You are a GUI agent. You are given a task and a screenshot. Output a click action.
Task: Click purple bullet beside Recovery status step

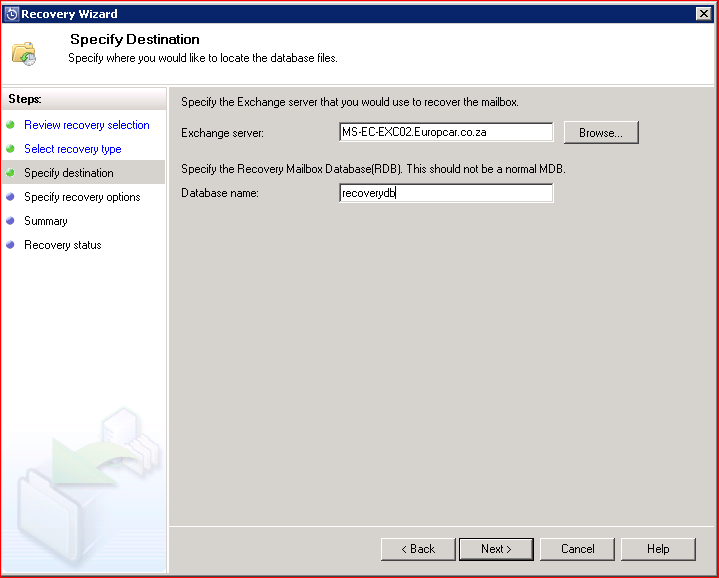click(11, 245)
